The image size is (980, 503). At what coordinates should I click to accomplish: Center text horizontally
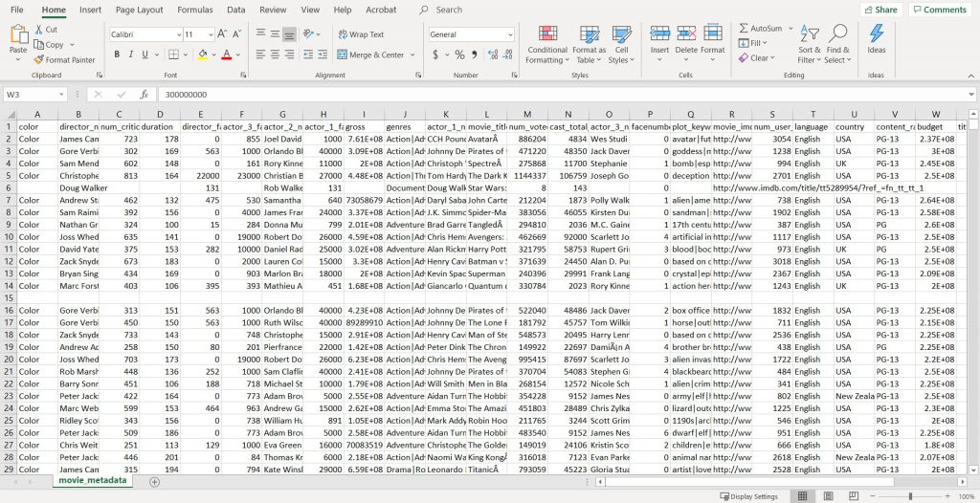click(x=275, y=55)
